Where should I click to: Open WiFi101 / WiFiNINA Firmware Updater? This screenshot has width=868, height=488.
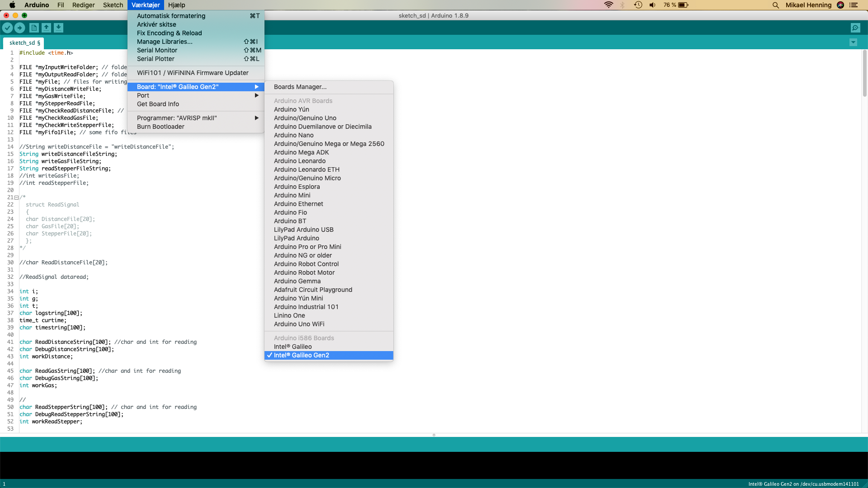pyautogui.click(x=196, y=73)
